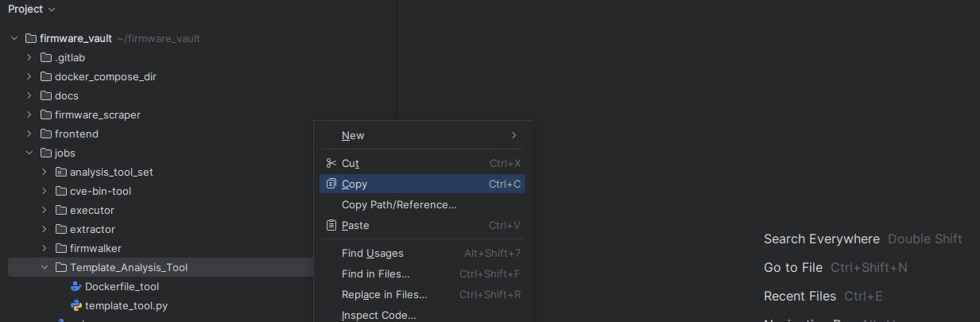The width and height of the screenshot is (980, 322).
Task: Collapse the jobs folder
Action: point(29,153)
